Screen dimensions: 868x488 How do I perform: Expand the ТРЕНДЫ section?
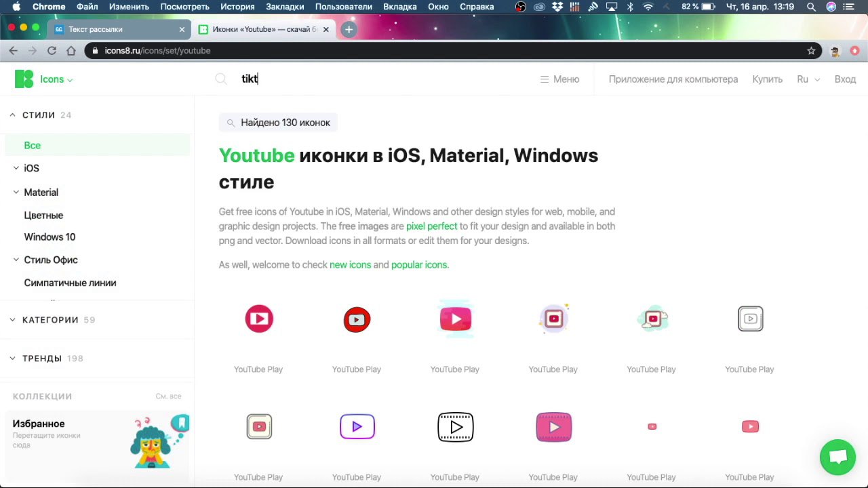[12, 359]
